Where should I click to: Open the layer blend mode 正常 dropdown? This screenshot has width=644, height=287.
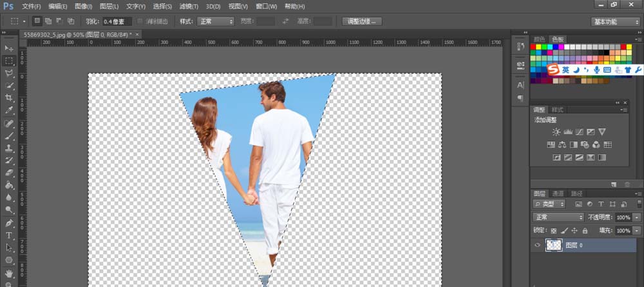pos(558,217)
